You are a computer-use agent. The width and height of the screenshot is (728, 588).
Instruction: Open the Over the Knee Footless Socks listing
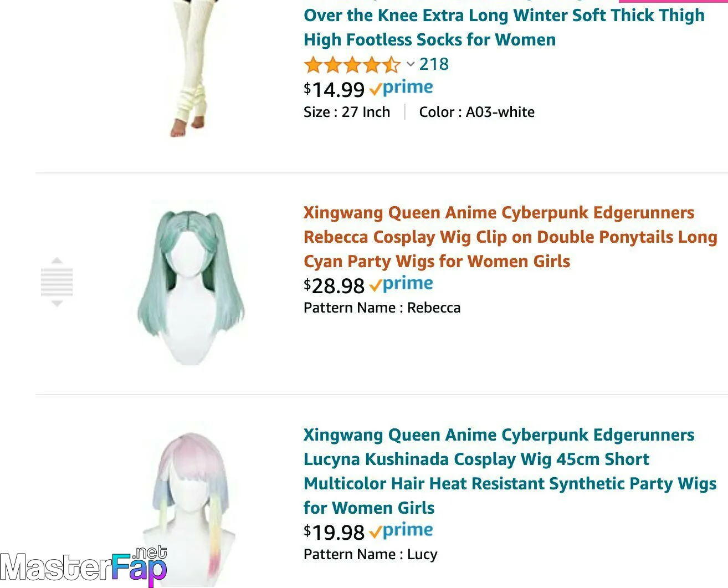coord(504,27)
